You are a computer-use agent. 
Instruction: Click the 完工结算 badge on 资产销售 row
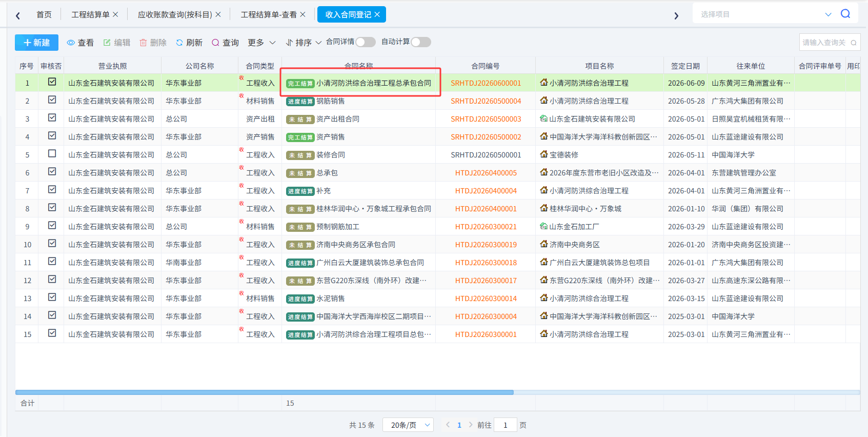(x=300, y=137)
